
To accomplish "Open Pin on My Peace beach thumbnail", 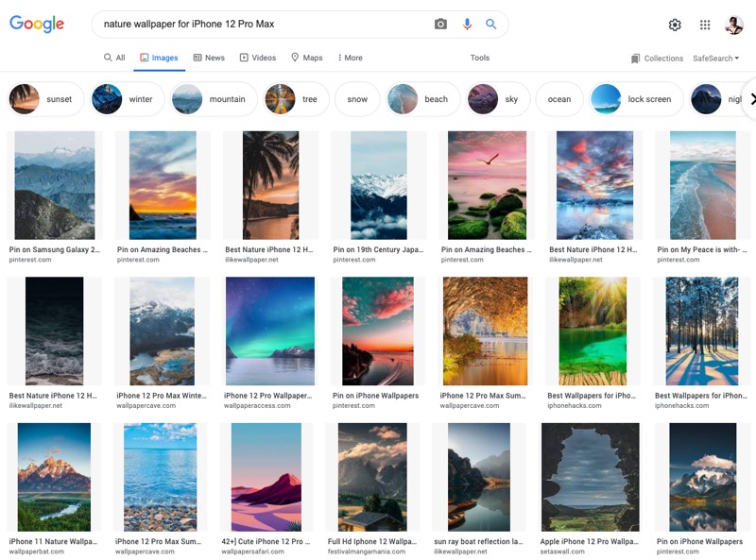I will 703,185.
